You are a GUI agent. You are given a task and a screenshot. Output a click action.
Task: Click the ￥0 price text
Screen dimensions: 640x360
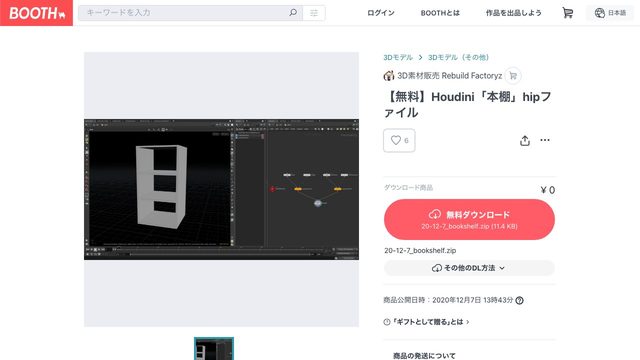pyautogui.click(x=547, y=190)
